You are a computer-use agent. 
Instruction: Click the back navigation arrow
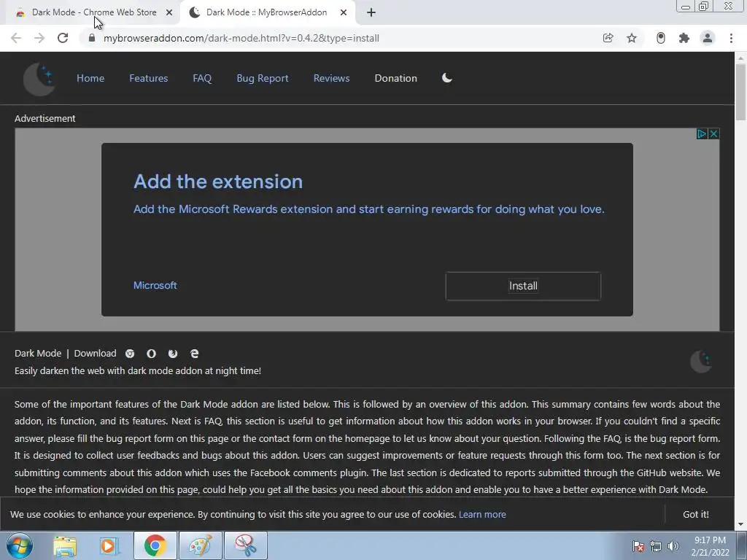[x=16, y=38]
